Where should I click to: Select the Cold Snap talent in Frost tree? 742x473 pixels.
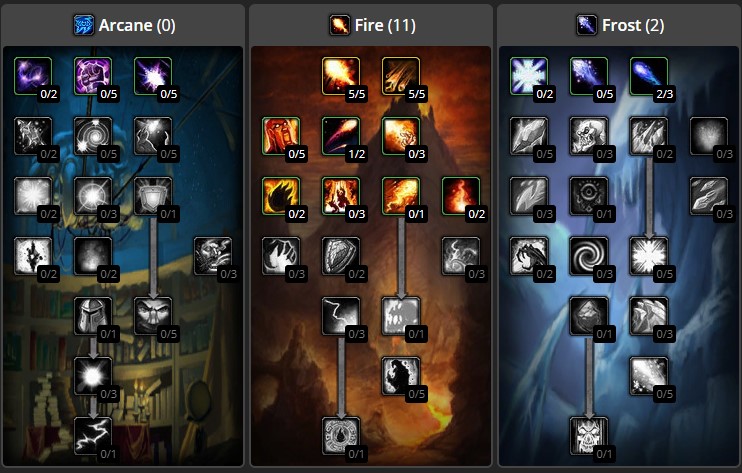point(589,196)
